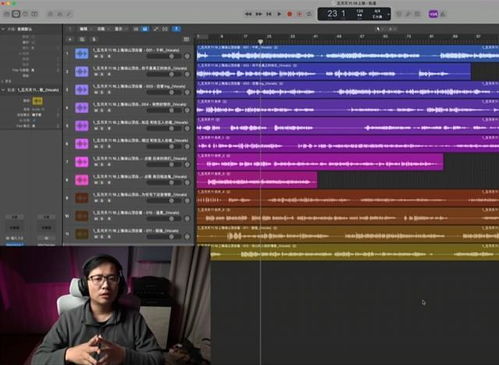The height and width of the screenshot is (365, 499).
Task: Click the metronome icon beside Count-in
Action: pos(443,14)
